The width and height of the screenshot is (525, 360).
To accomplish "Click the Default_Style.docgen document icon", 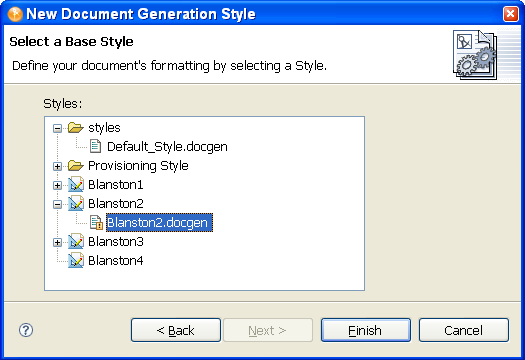I will (95, 146).
